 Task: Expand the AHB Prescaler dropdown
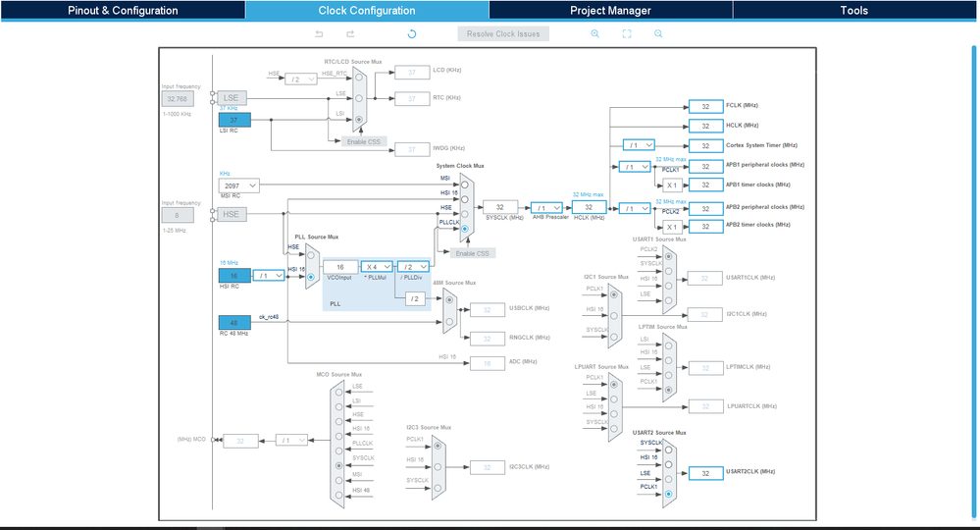pos(546,207)
